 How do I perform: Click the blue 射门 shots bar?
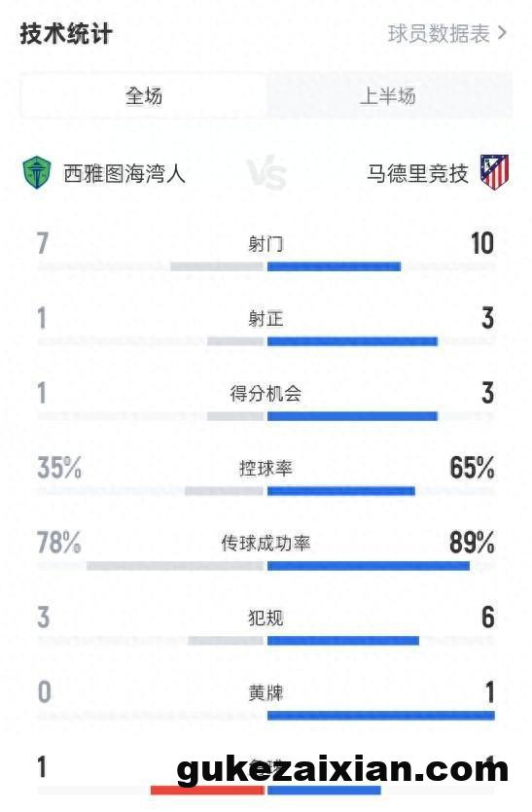pyautogui.click(x=335, y=266)
